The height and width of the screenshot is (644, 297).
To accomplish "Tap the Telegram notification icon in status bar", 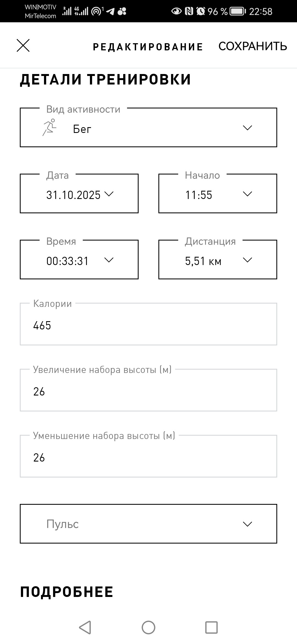I will [110, 11].
